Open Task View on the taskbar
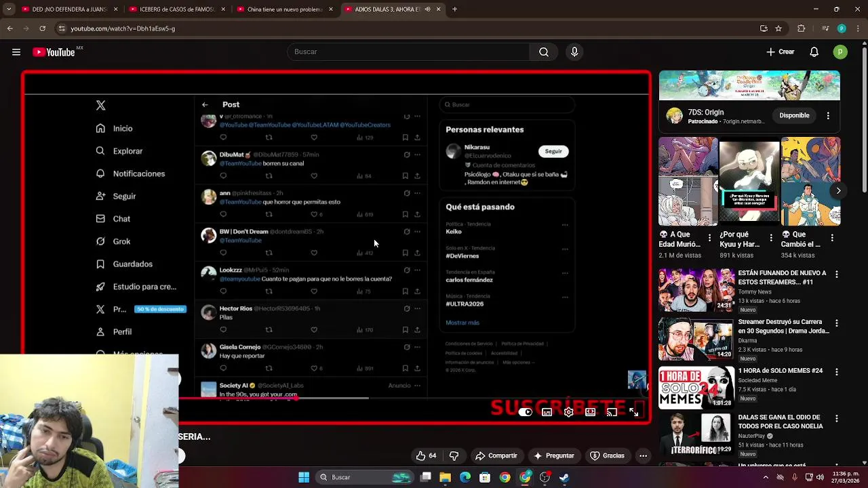868x488 pixels. 426,477
